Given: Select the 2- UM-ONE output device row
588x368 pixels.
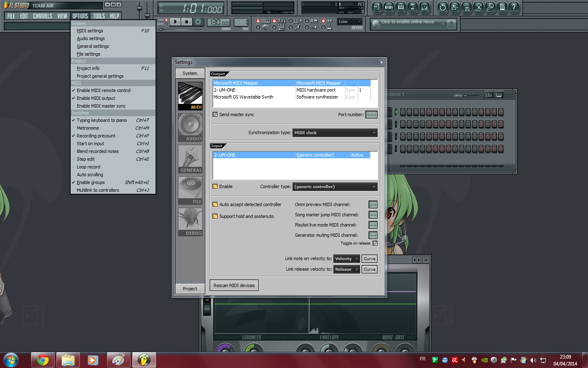Looking at the screenshot, I should [292, 90].
